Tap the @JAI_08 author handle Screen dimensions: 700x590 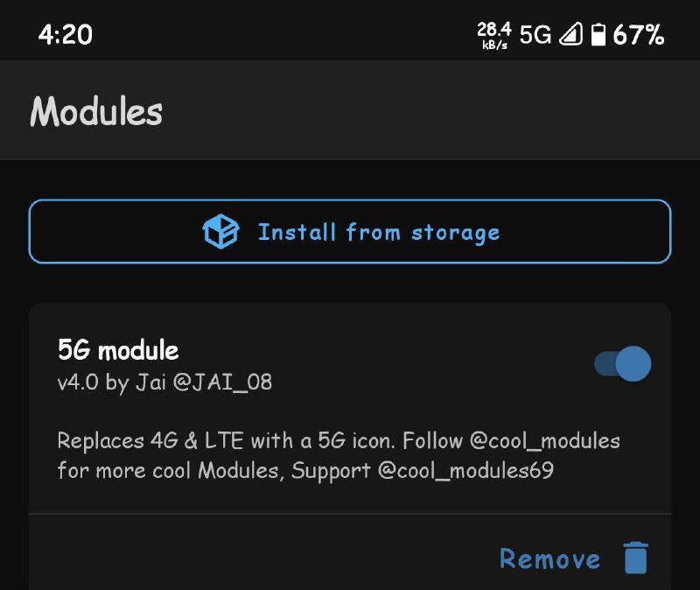[222, 383]
